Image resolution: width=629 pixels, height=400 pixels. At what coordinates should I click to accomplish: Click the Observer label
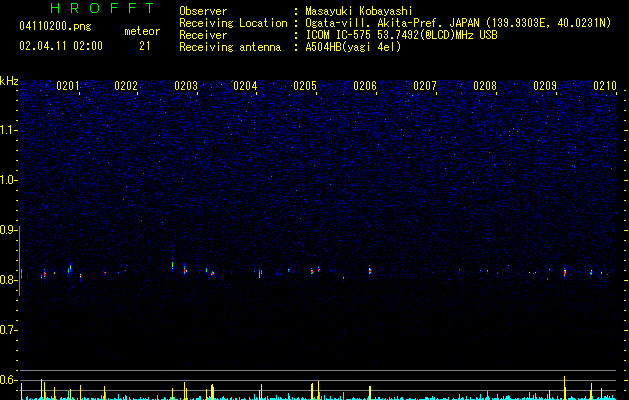203,11
